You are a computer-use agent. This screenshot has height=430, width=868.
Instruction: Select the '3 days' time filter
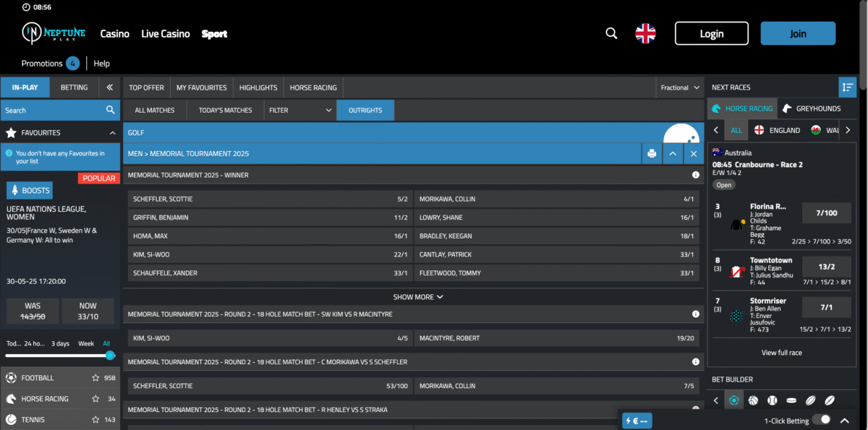(x=61, y=343)
